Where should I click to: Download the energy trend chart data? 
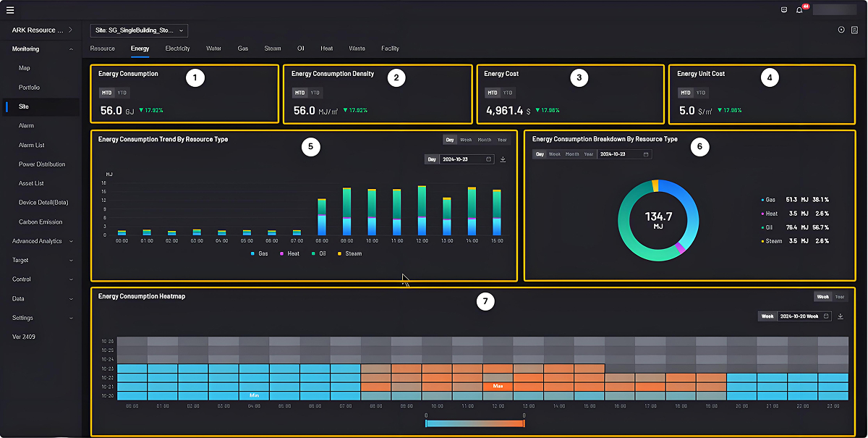point(503,159)
